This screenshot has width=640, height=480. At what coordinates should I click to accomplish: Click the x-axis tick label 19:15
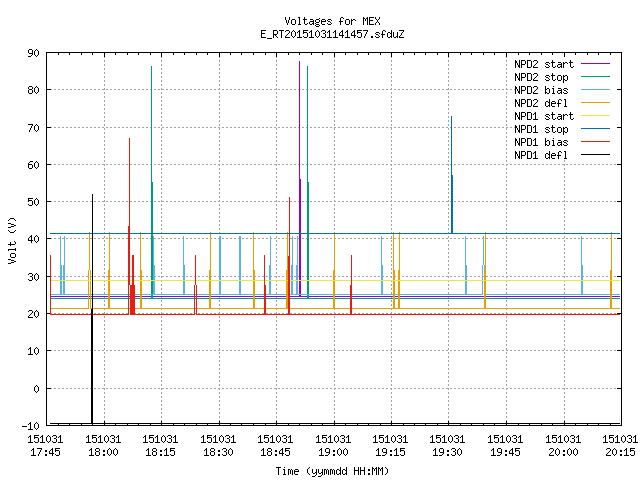click(391, 452)
